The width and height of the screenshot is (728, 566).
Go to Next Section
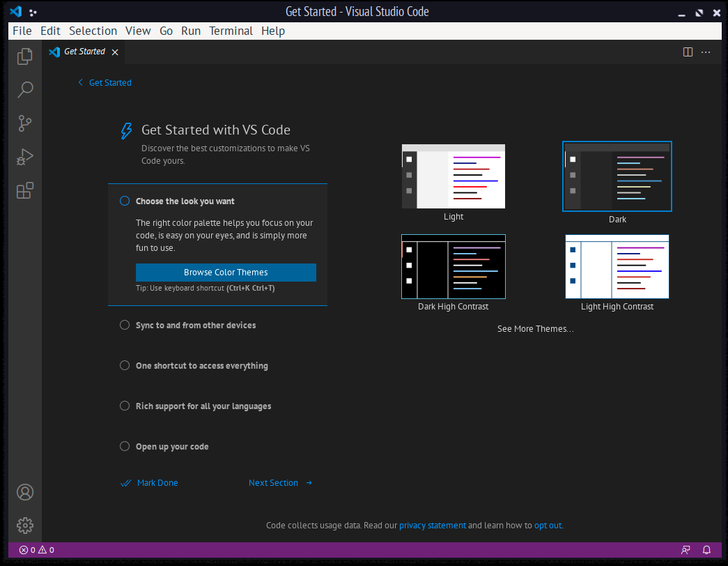coord(281,483)
